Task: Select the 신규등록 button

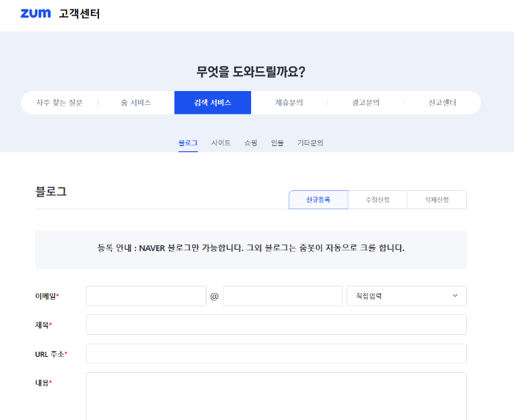Action: (x=318, y=200)
